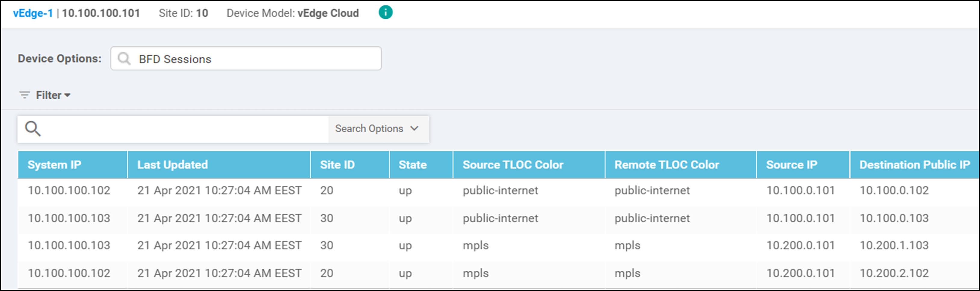Click destination IP 10.200.2.102
The width and height of the screenshot is (980, 291).
(894, 273)
